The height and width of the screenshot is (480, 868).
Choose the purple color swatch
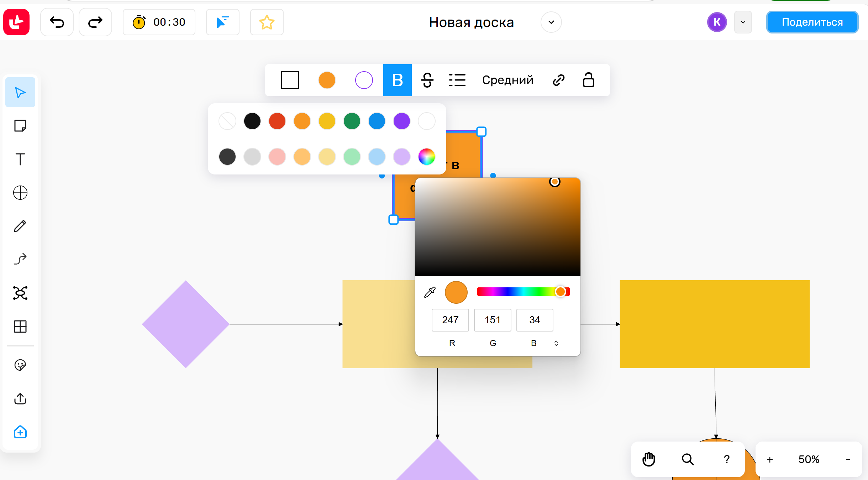[x=402, y=121]
